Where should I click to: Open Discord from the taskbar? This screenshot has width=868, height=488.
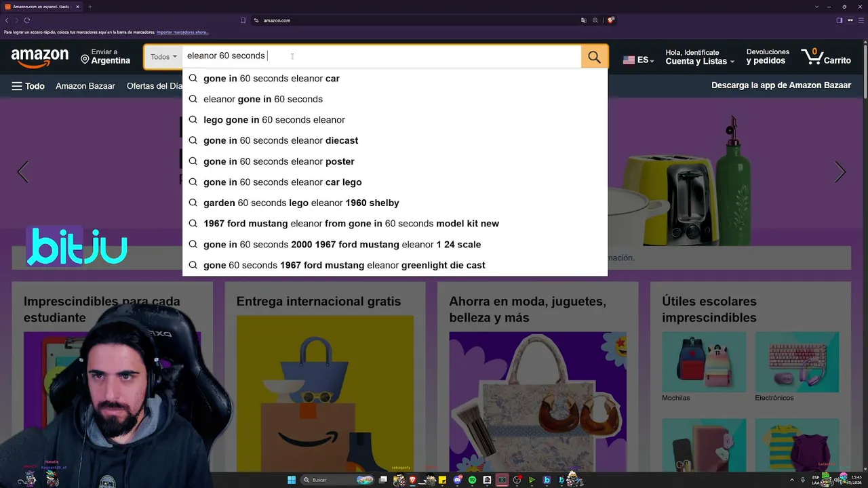click(458, 480)
